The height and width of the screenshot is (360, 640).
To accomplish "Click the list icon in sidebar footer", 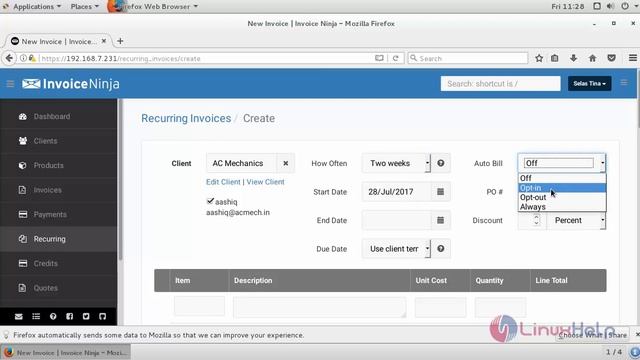I will pyautogui.click(x=36, y=316).
